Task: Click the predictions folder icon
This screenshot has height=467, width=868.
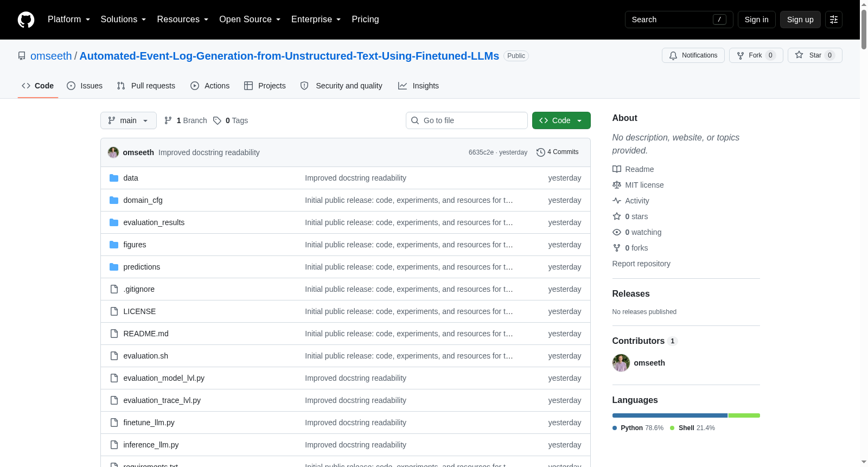Action: click(x=114, y=267)
